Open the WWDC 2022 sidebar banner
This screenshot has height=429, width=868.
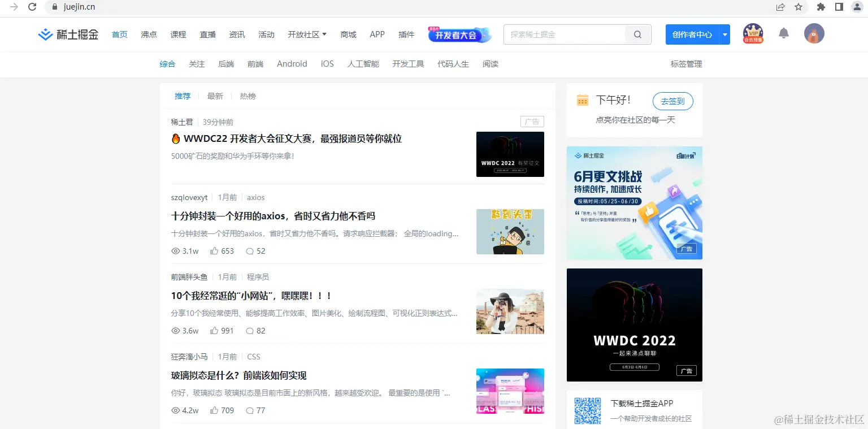point(635,325)
